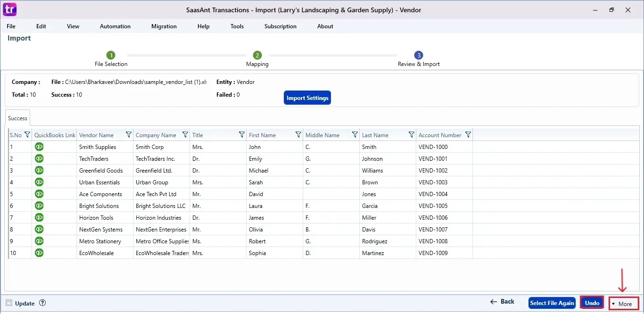Open QuickBooks link for Ace Components row
The height and width of the screenshot is (314, 644).
tap(39, 194)
